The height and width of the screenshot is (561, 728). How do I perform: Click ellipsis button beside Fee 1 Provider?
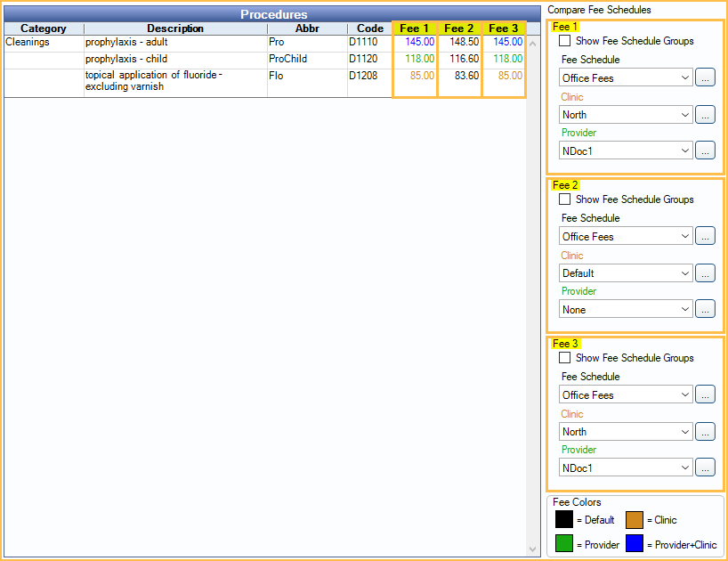[x=705, y=150]
